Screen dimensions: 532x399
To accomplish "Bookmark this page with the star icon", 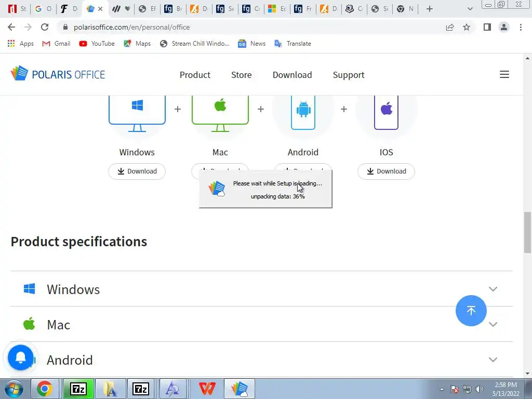I will [x=467, y=27].
